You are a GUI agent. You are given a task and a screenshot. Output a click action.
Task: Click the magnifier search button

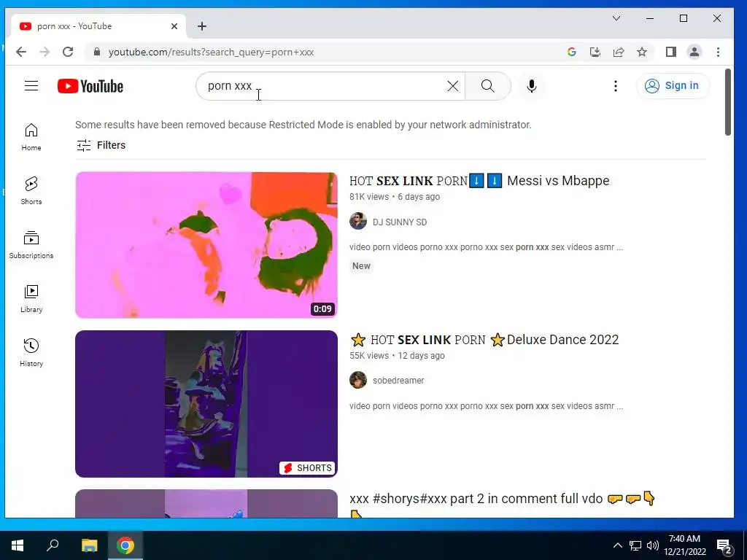(x=488, y=86)
